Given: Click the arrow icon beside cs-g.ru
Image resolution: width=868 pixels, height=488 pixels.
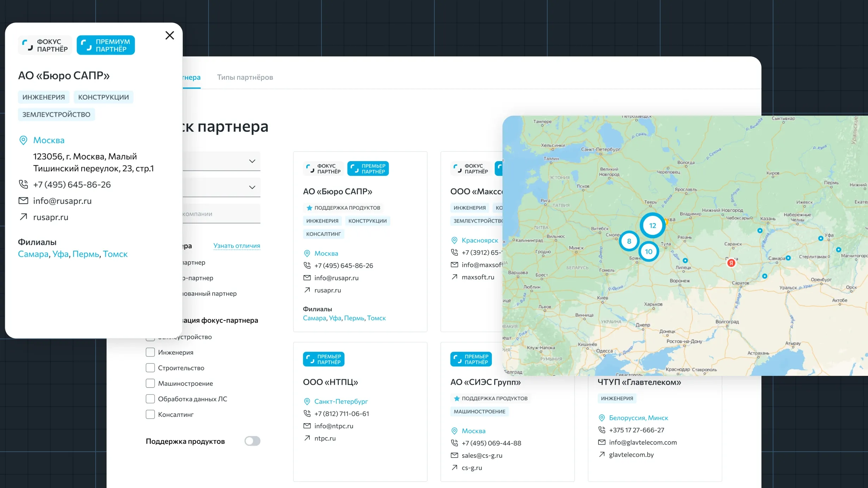Looking at the screenshot, I should click(454, 468).
